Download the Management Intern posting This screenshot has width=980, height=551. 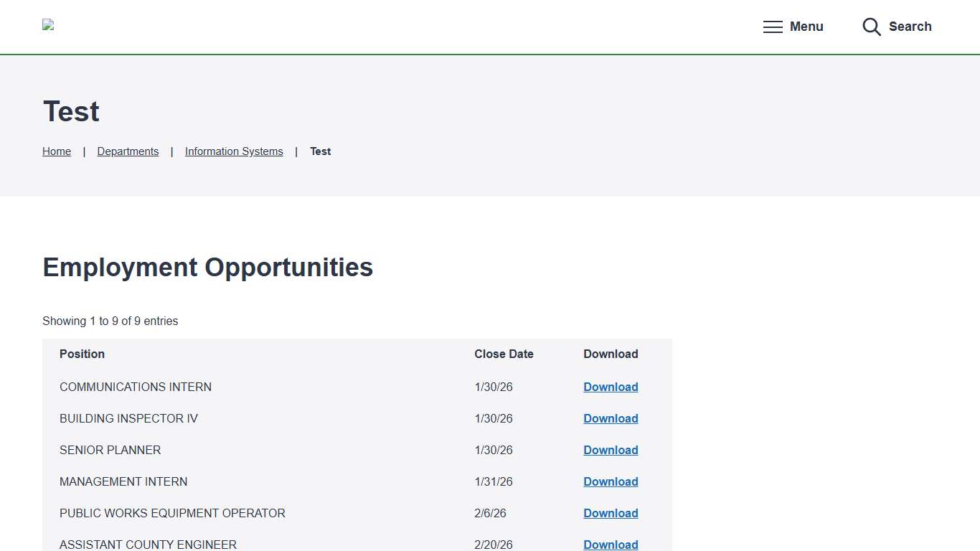coord(611,481)
